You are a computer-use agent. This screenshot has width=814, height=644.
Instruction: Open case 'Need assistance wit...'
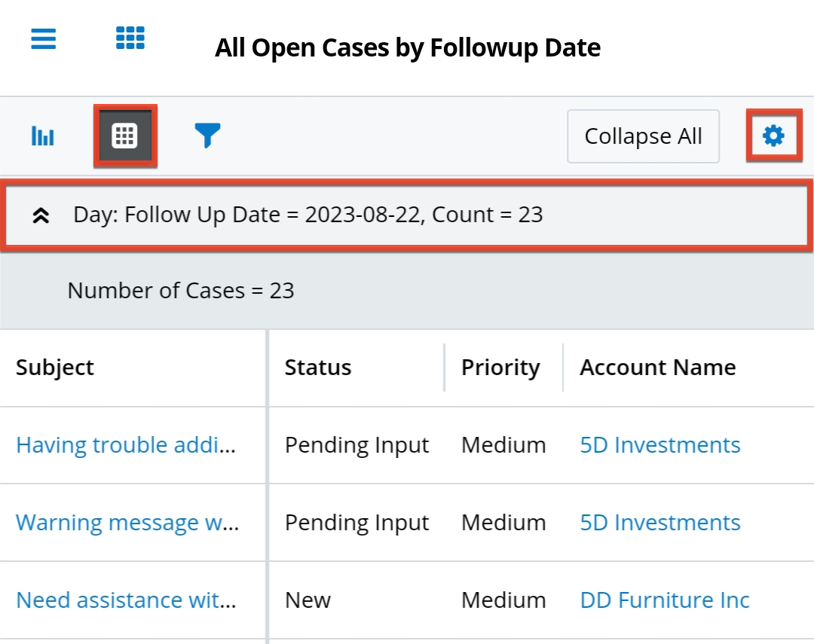tap(126, 600)
